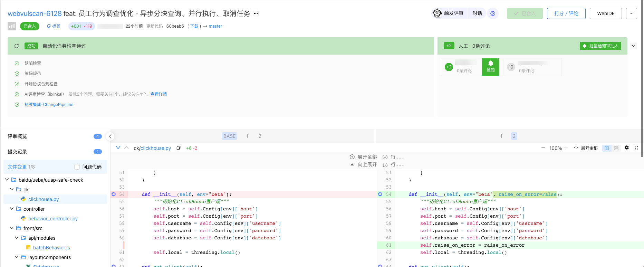644x267 pixels.
Task: Collapse the file sidebar with left arrow
Action: point(110,136)
